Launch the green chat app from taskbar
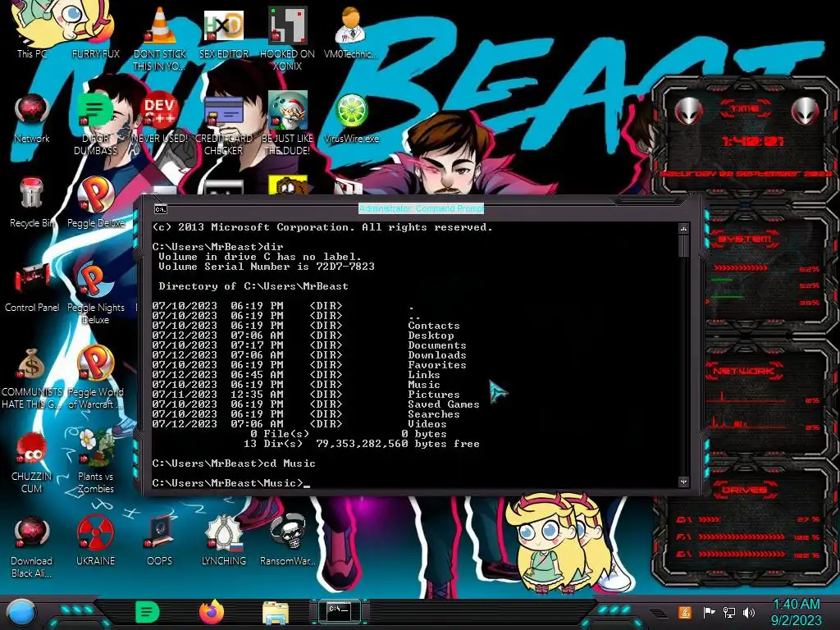The height and width of the screenshot is (630, 840). pyautogui.click(x=148, y=612)
